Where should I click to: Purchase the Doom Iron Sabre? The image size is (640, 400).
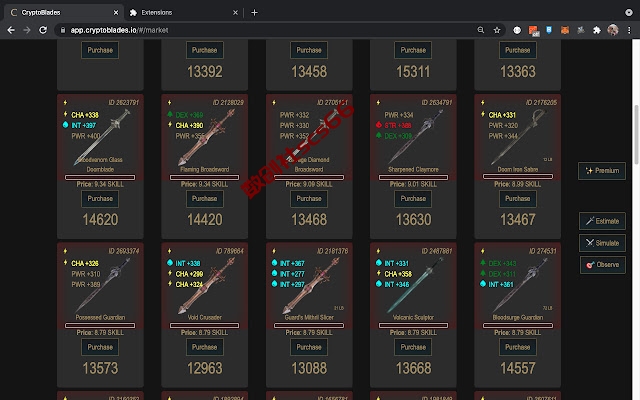pyautogui.click(x=518, y=199)
